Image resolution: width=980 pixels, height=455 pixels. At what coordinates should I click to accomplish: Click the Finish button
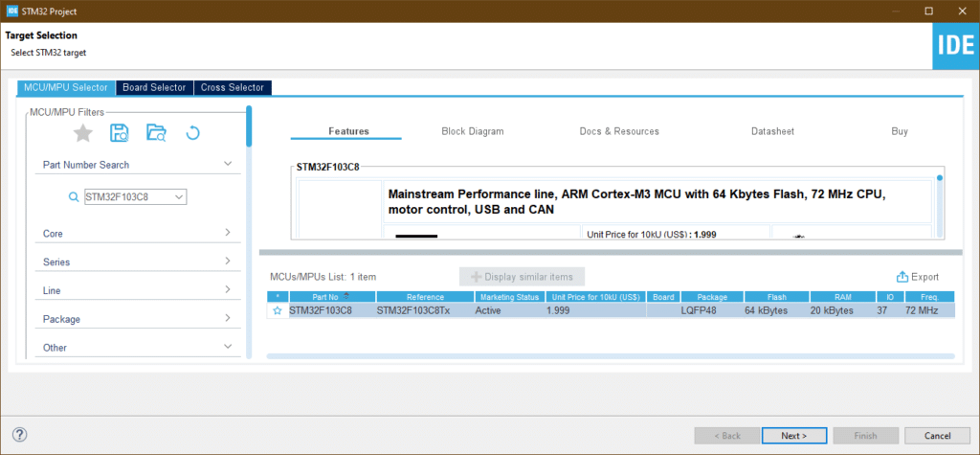pos(865,435)
